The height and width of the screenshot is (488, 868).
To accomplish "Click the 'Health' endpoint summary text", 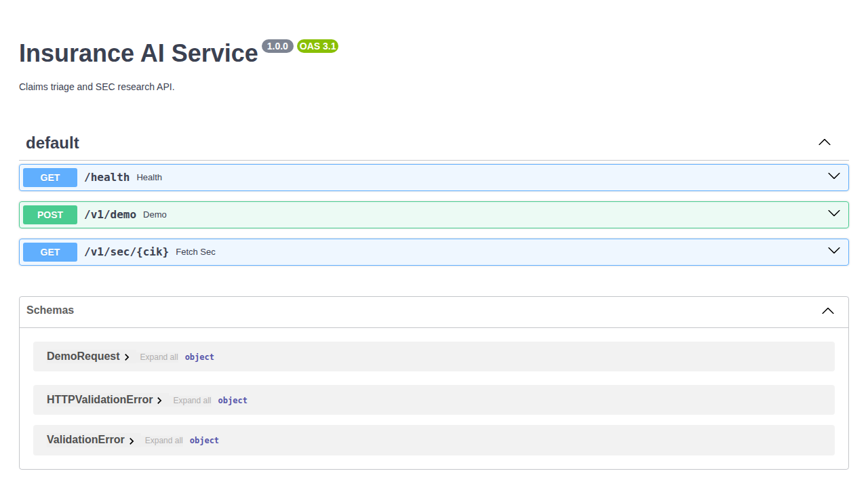I will tap(149, 178).
